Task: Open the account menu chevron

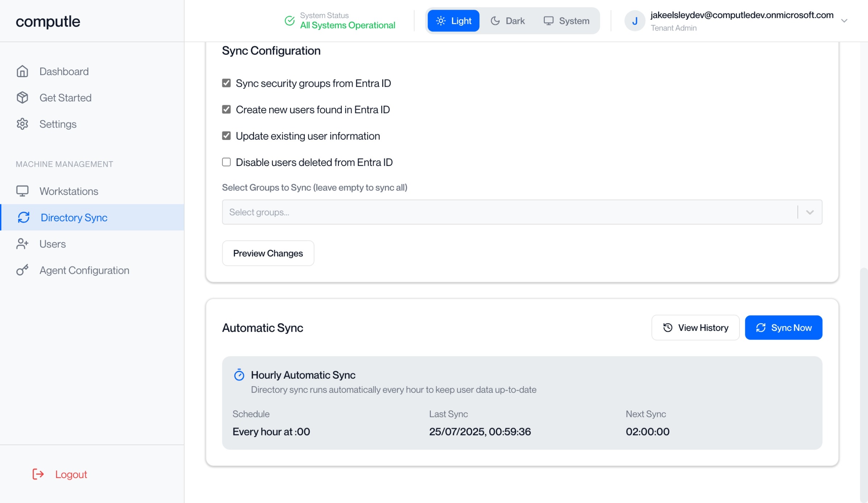Action: point(844,21)
